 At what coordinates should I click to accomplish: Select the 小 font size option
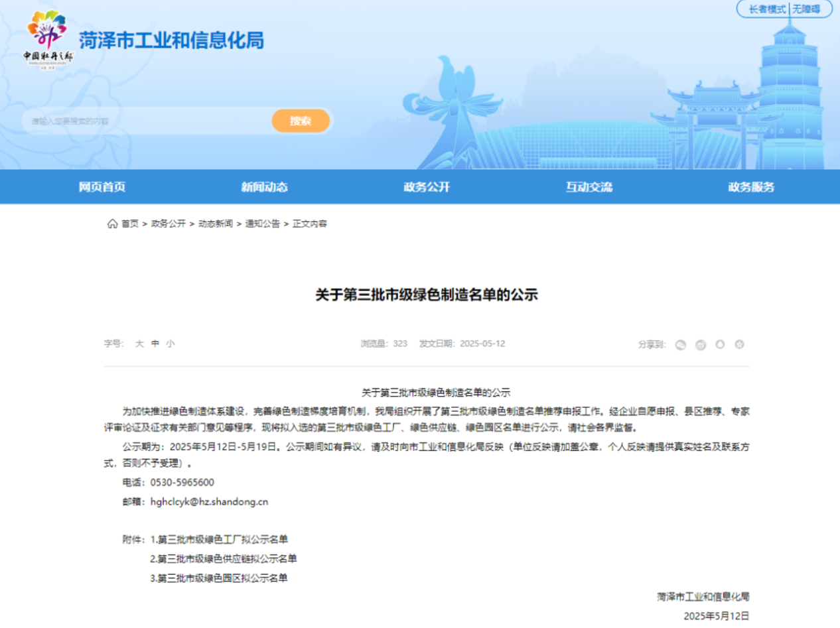169,344
